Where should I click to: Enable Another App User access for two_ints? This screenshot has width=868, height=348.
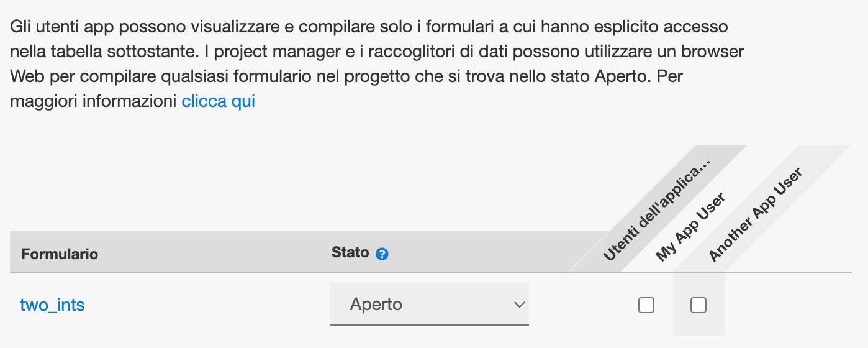click(x=698, y=305)
